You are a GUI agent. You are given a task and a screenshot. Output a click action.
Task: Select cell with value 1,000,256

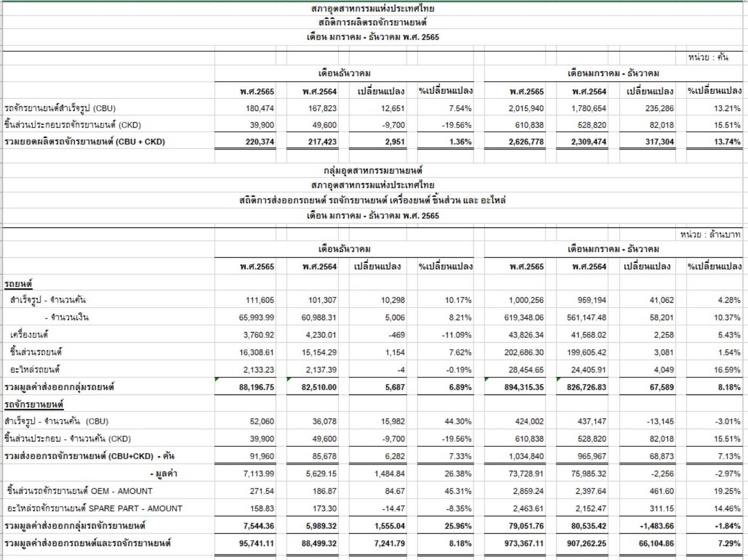pyautogui.click(x=526, y=301)
